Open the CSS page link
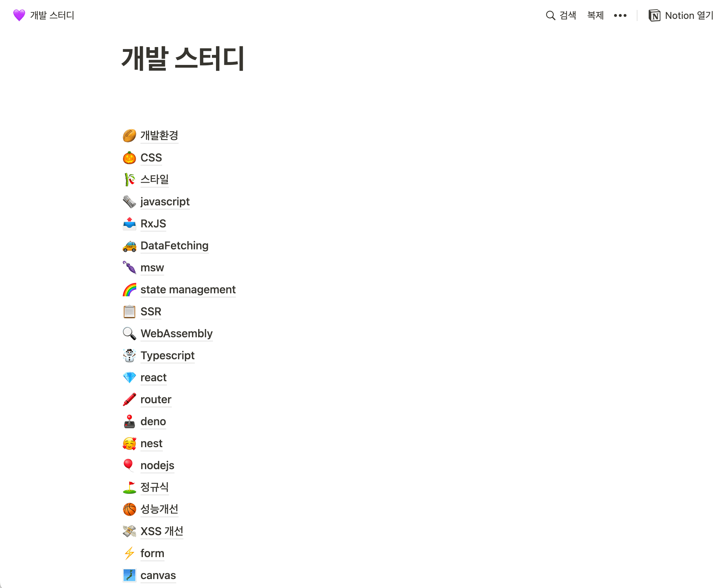 [151, 158]
